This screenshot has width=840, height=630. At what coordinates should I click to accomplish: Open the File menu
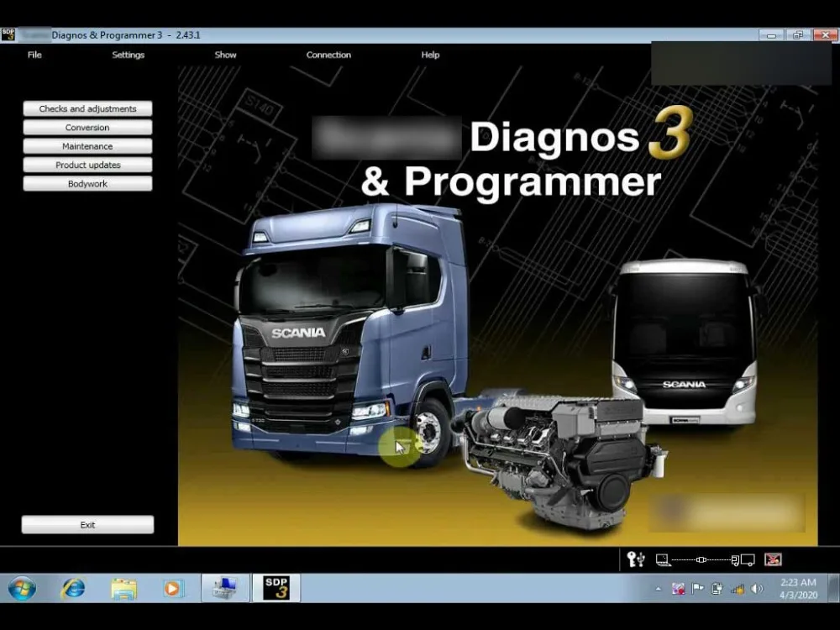pyautogui.click(x=34, y=55)
